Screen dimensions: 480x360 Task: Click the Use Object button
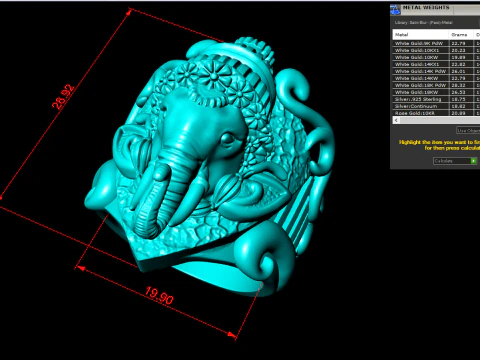click(x=468, y=130)
